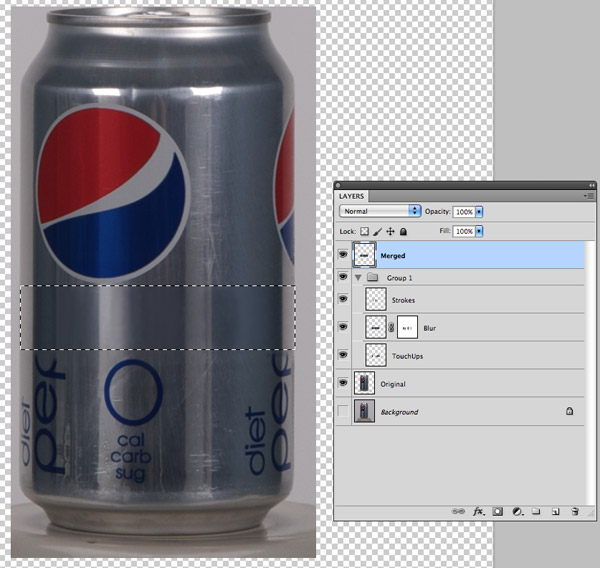Viewport: 600px width, 568px height.
Task: Click the Background layer name
Action: pos(399,412)
